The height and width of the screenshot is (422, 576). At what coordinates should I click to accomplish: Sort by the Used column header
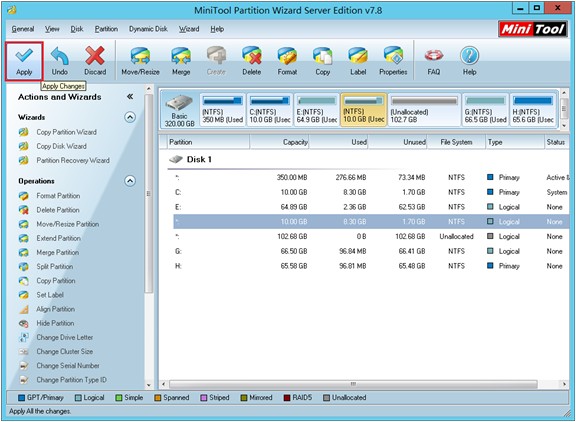pyautogui.click(x=339, y=142)
